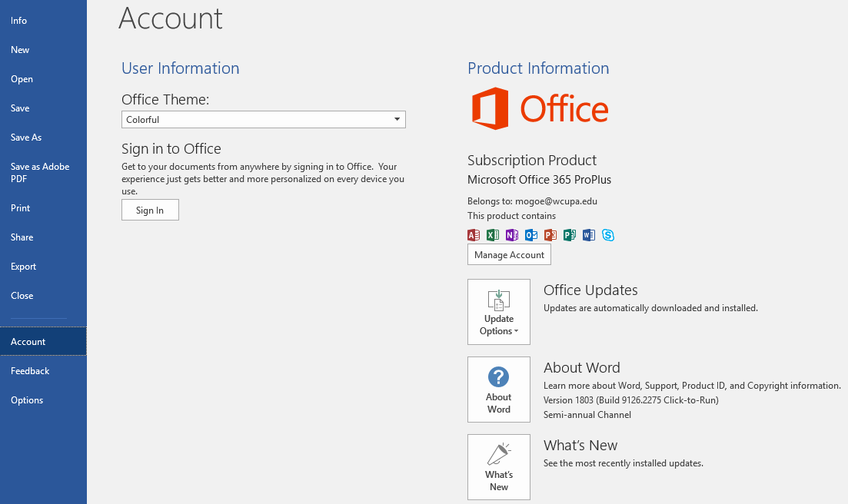Click the Word icon in product contents
Viewport: 848px width, 504px height.
(x=589, y=235)
